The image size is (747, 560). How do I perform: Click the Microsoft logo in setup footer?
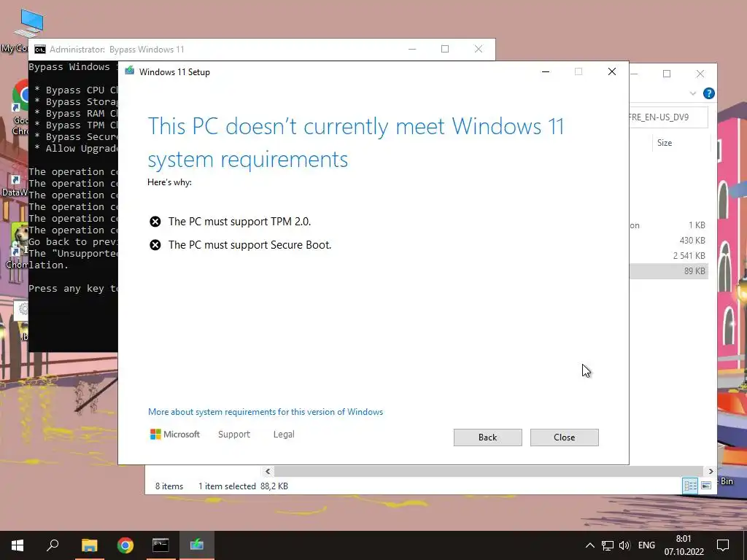pos(175,435)
